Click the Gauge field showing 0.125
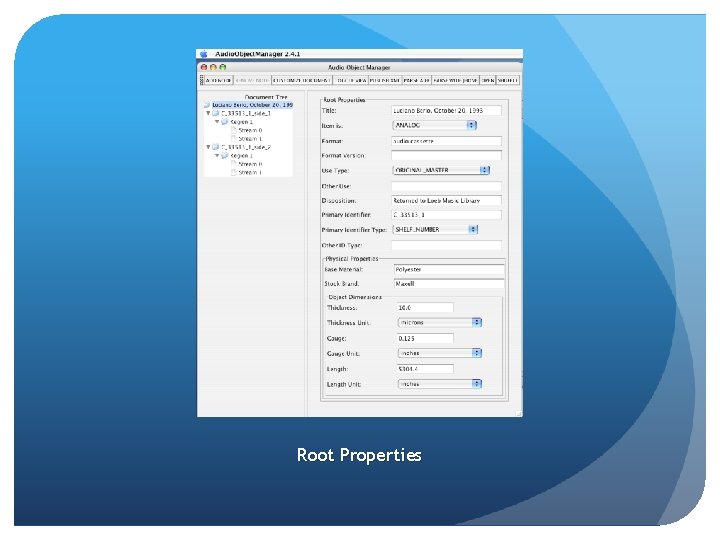Screen dimensions: 720x540 click(x=425, y=338)
